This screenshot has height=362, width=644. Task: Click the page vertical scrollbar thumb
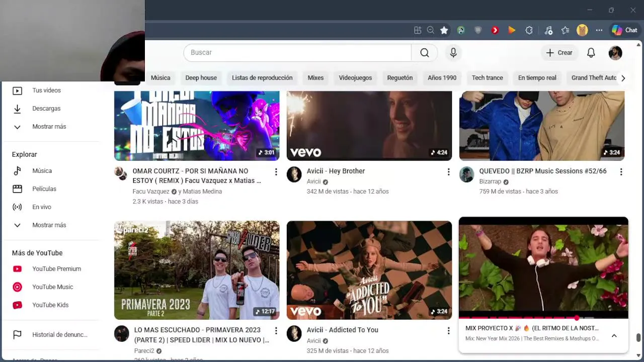coord(638,337)
